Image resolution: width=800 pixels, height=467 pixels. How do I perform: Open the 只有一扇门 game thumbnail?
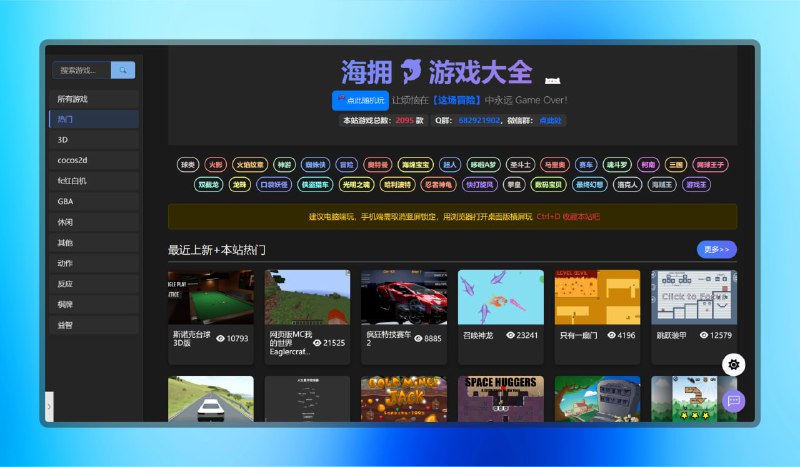597,297
